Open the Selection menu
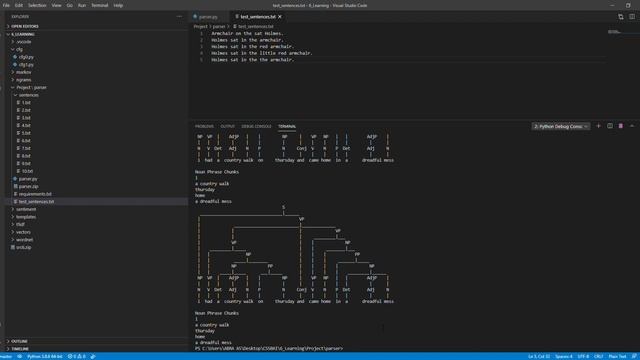This screenshot has height=360, width=640. point(37,5)
